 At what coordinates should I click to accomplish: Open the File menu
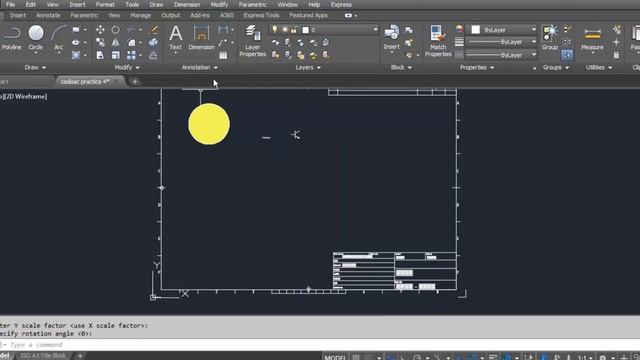point(10,4)
